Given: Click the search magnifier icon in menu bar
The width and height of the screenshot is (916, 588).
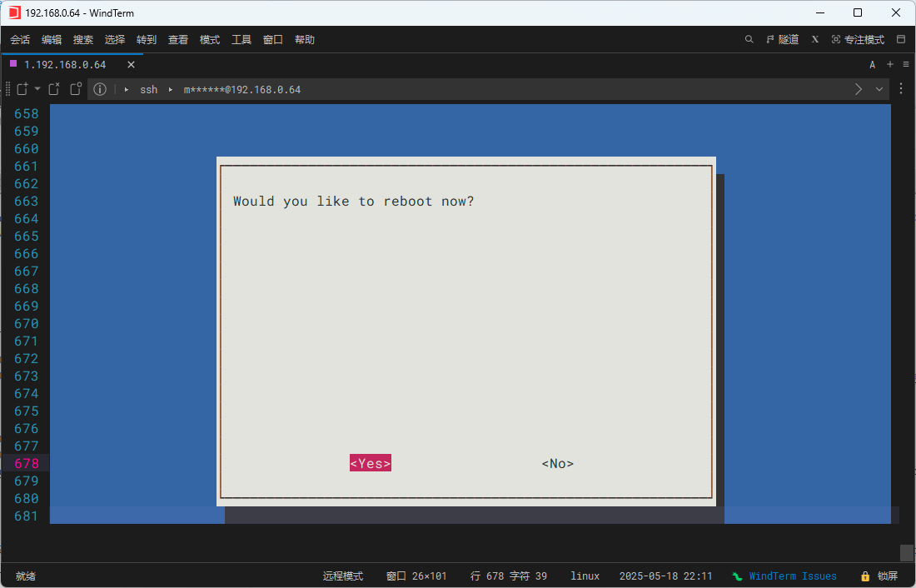Looking at the screenshot, I should 749,39.
